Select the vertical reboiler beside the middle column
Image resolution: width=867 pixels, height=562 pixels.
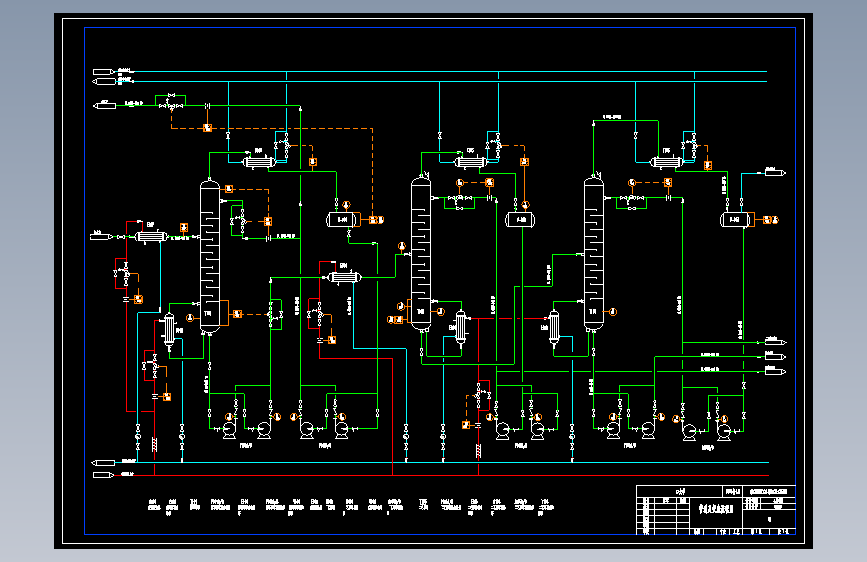click(461, 327)
